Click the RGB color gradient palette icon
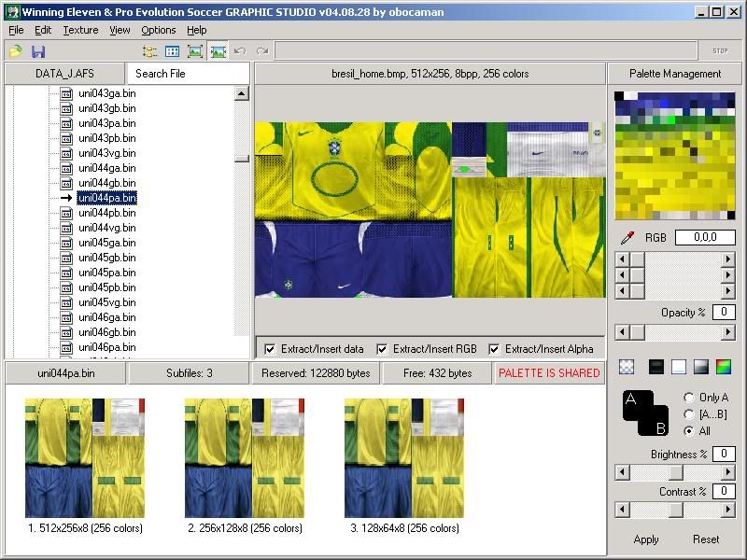747x560 pixels. coord(723,366)
